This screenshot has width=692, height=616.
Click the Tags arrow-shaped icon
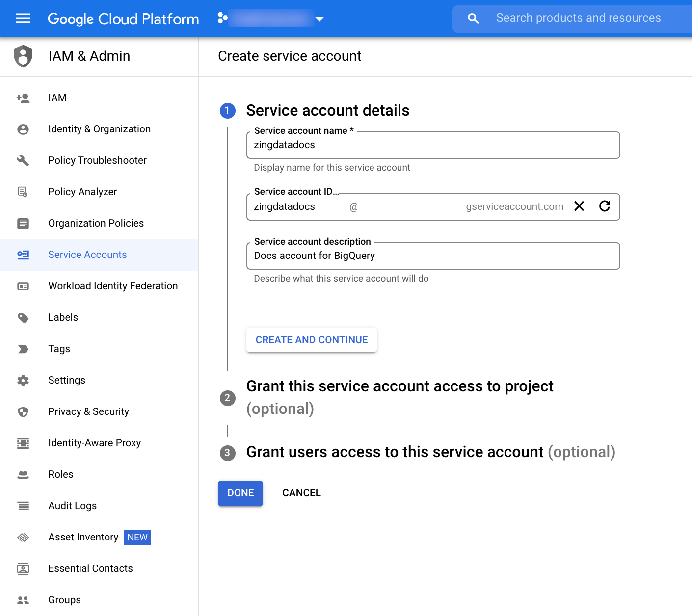[23, 349]
